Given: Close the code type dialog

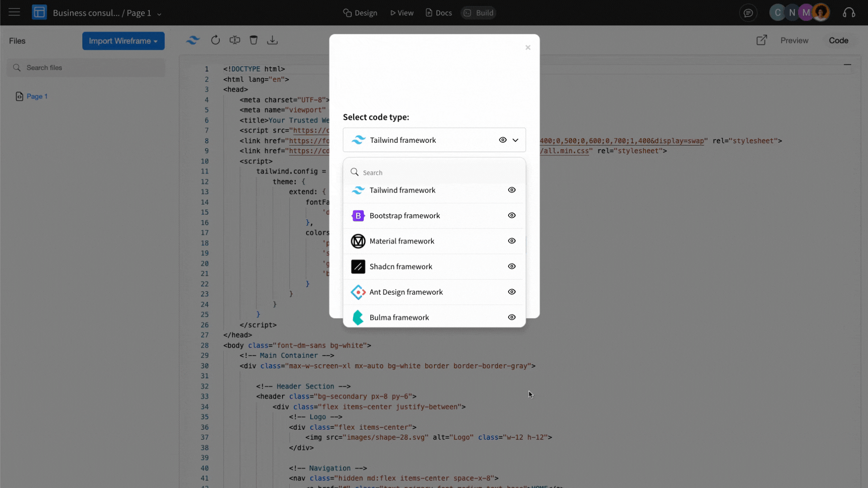Looking at the screenshot, I should coord(528,47).
